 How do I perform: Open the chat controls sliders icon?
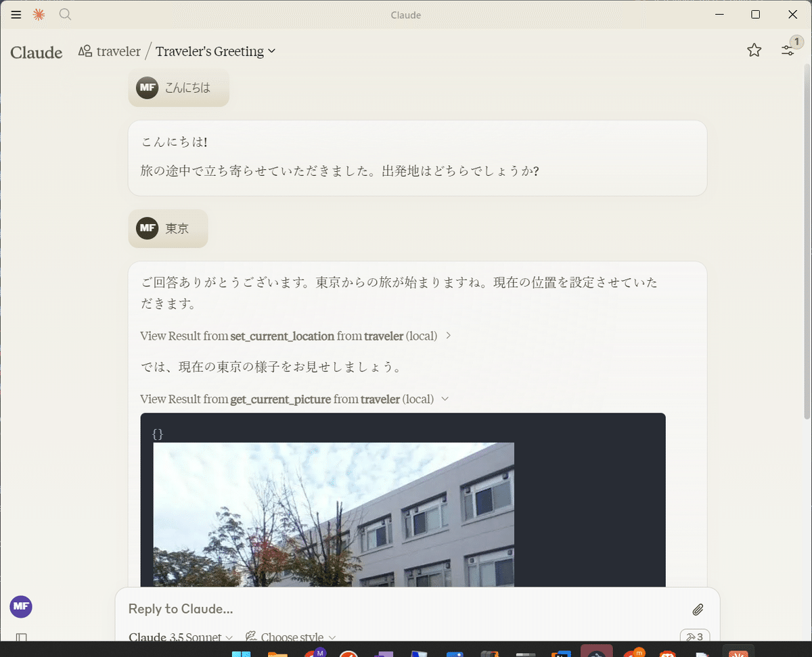788,50
